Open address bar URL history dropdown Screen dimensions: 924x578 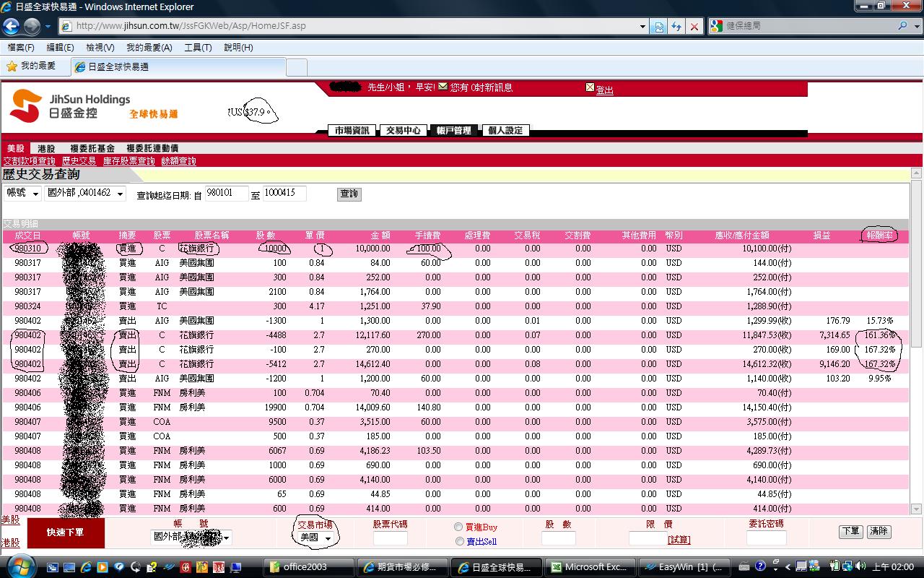[642, 26]
